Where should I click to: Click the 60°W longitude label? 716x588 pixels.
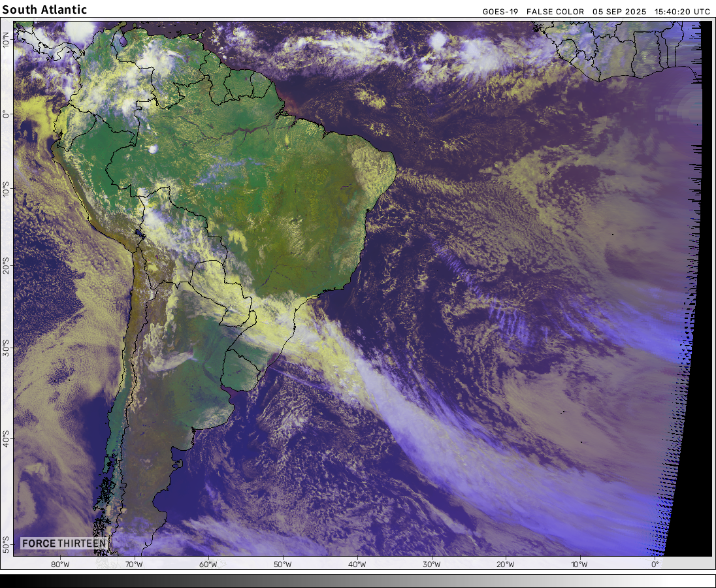pyautogui.click(x=208, y=564)
